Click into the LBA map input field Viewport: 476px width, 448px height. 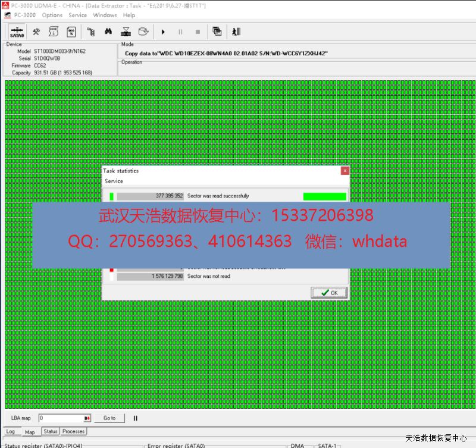(x=61, y=418)
